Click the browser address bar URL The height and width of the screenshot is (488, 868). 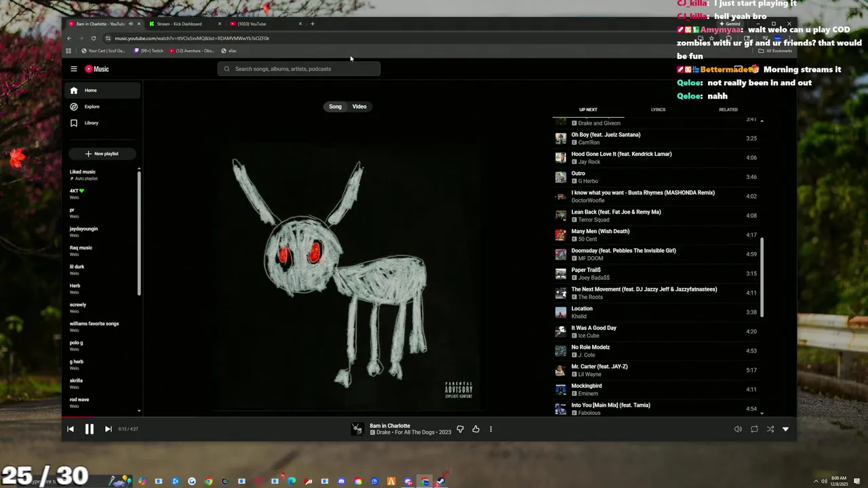(x=192, y=38)
